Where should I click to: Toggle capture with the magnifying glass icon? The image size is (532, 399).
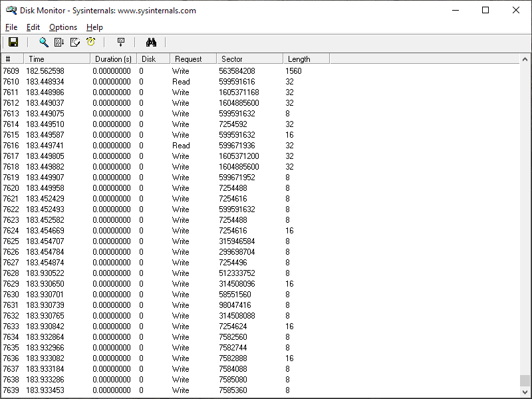[x=44, y=43]
